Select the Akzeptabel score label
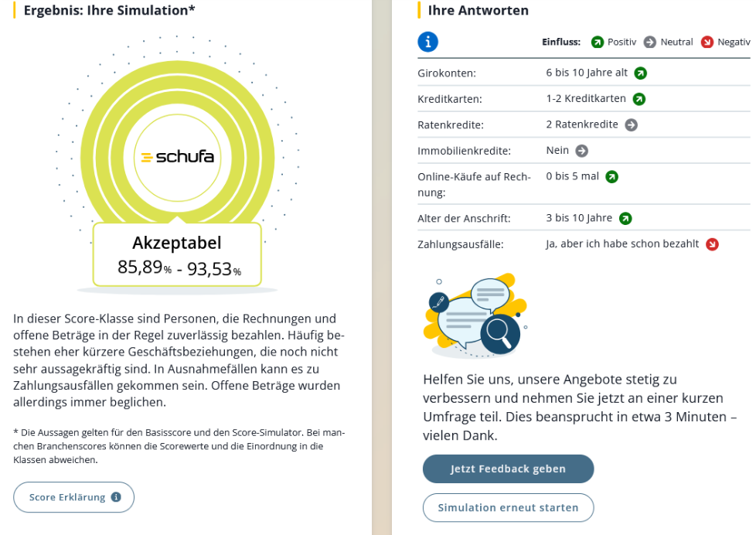The height and width of the screenshot is (535, 756). (177, 243)
